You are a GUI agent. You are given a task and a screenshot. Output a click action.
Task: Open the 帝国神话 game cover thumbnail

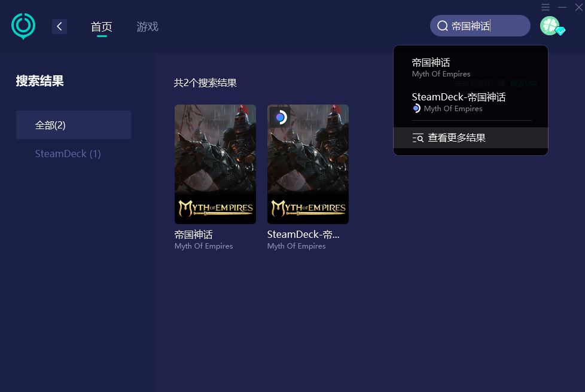215,164
